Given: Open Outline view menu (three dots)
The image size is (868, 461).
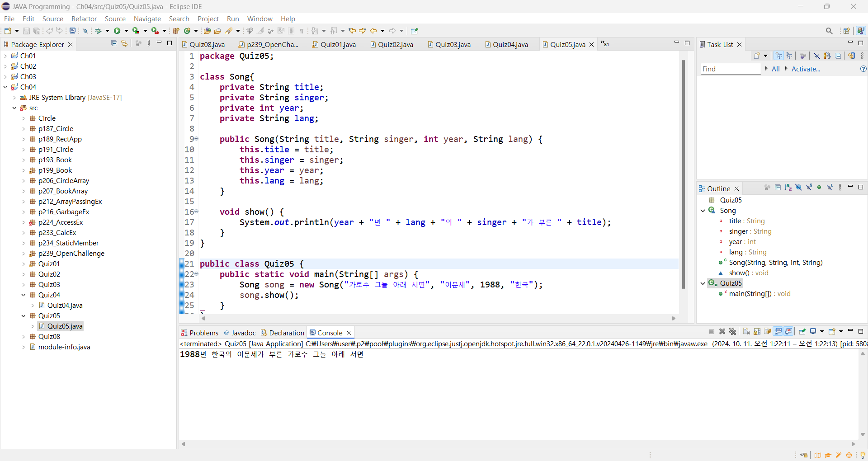Looking at the screenshot, I should pos(840,188).
